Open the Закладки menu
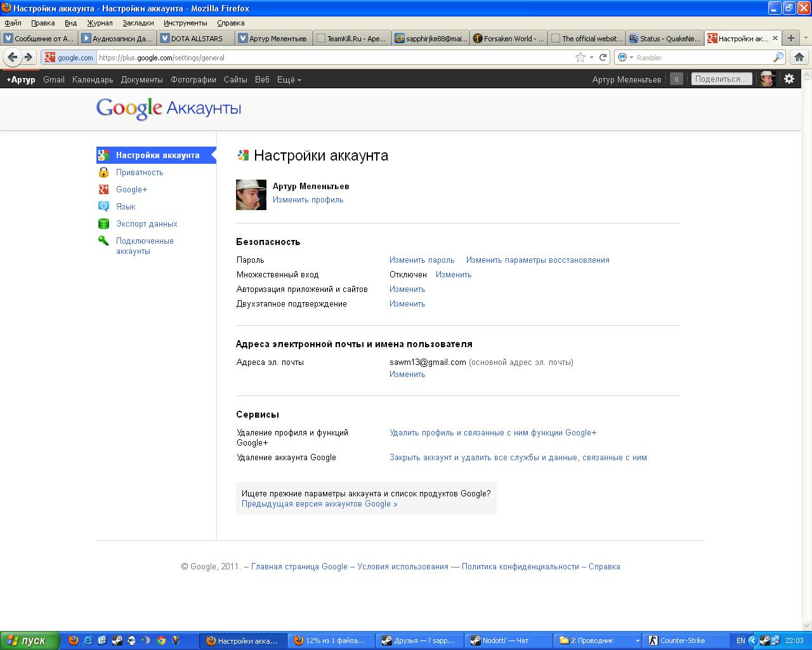Screen dimensions: 812x650 pos(138,23)
